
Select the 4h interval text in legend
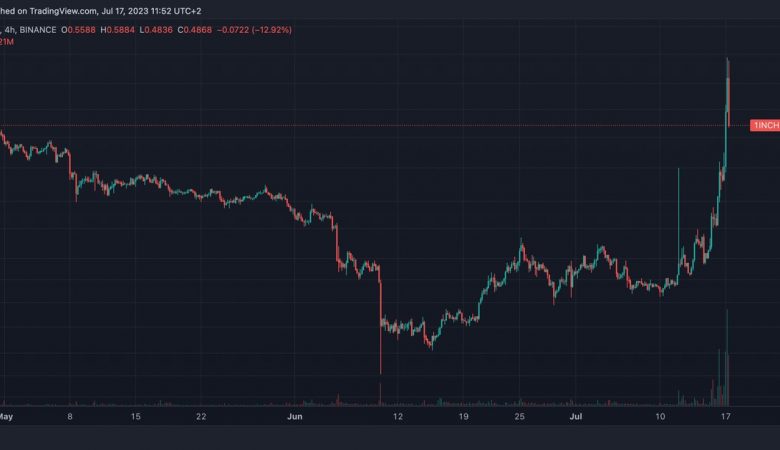pyautogui.click(x=9, y=30)
